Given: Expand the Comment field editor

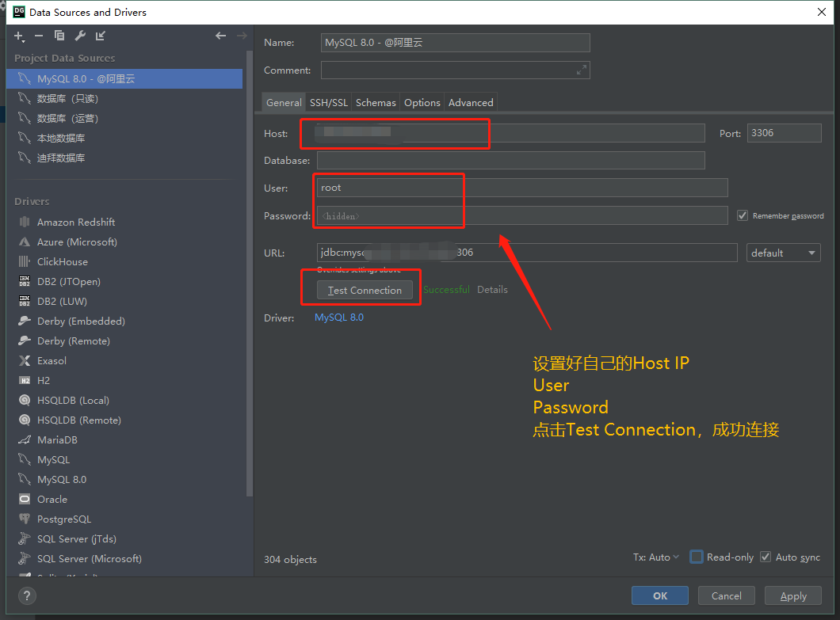Looking at the screenshot, I should click(x=581, y=70).
